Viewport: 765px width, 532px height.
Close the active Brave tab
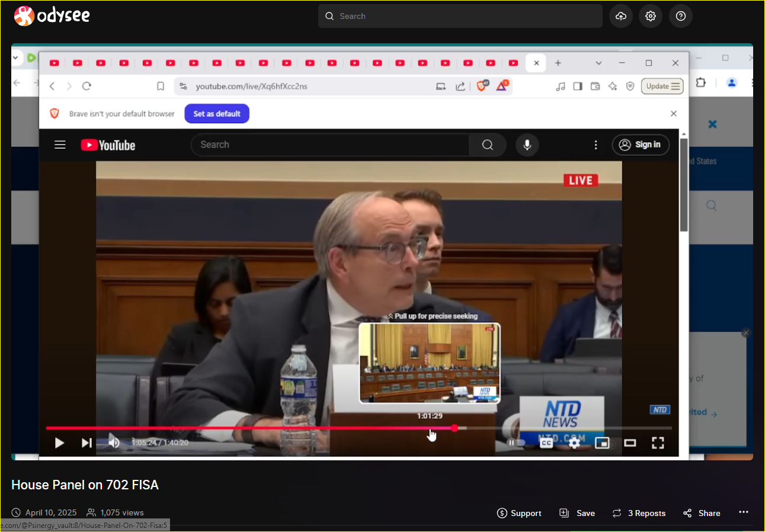coord(536,63)
